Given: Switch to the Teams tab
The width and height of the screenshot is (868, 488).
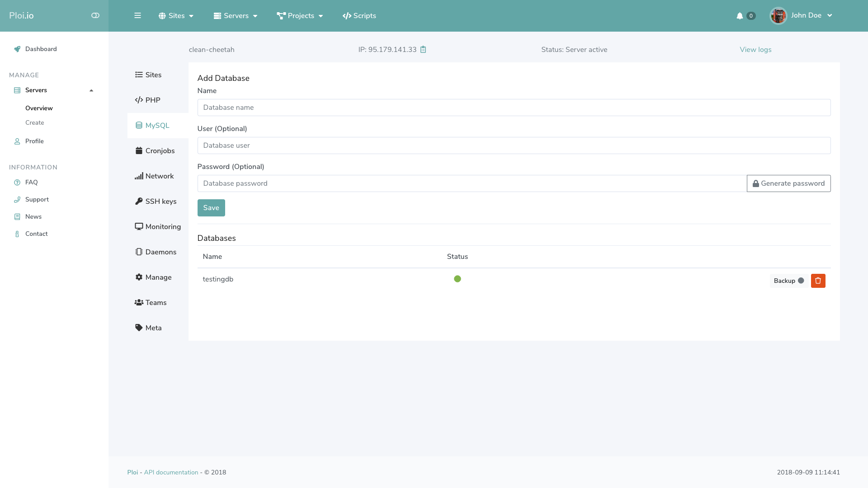Looking at the screenshot, I should click(x=158, y=303).
